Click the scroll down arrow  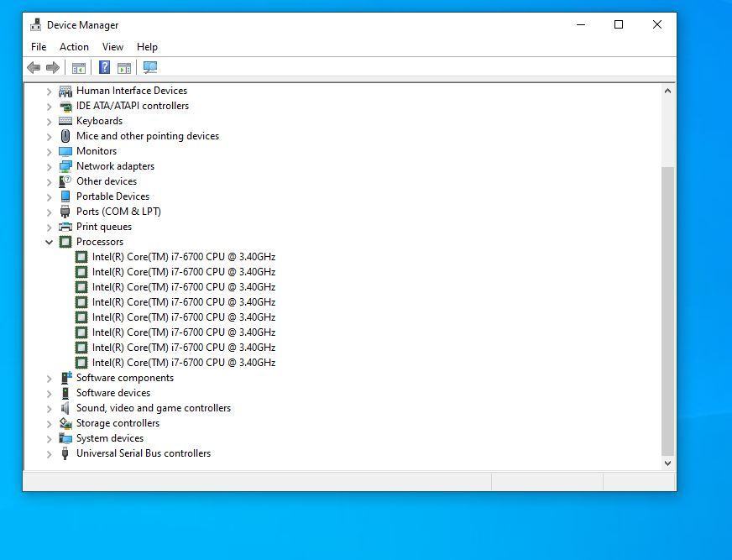point(667,463)
